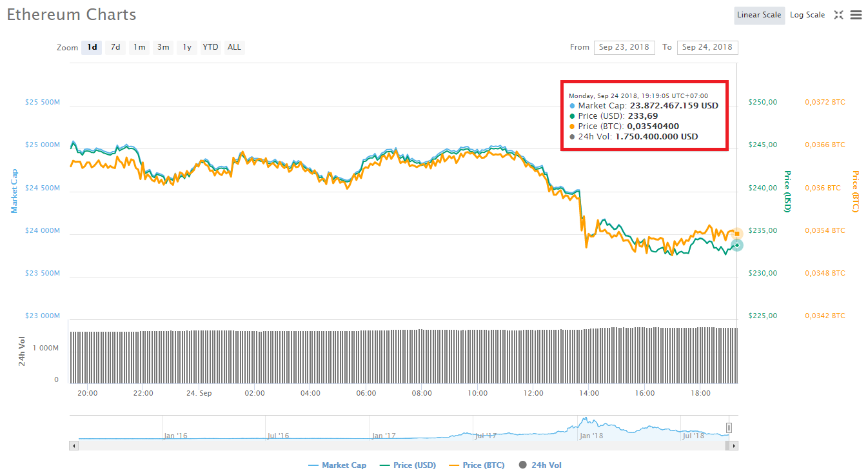868x475 pixels.
Task: Click the 20:00 time axis label
Action: 87,393
